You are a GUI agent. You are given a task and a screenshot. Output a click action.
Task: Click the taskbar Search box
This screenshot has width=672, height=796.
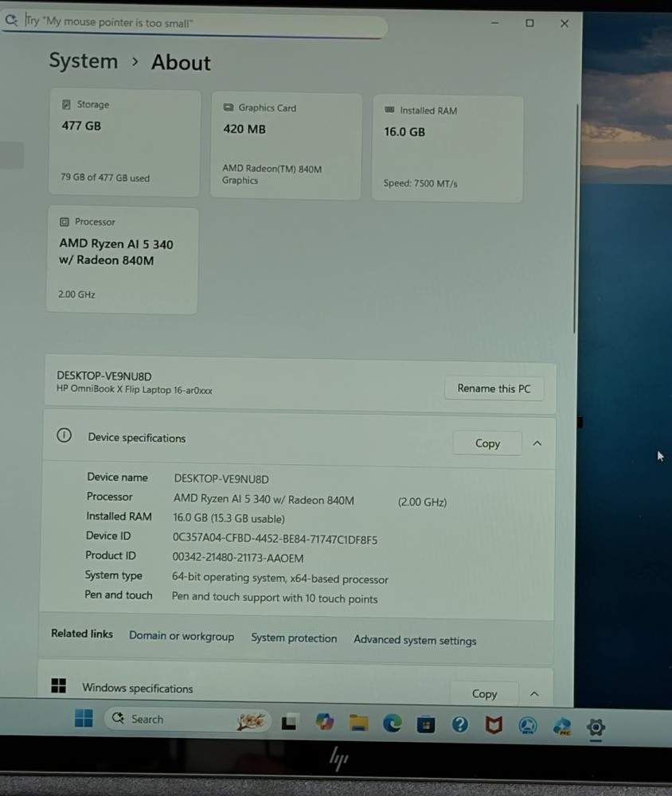tap(187, 720)
